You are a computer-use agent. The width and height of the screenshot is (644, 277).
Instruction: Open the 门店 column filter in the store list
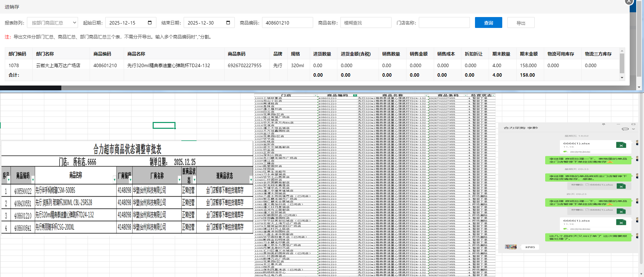316,95
